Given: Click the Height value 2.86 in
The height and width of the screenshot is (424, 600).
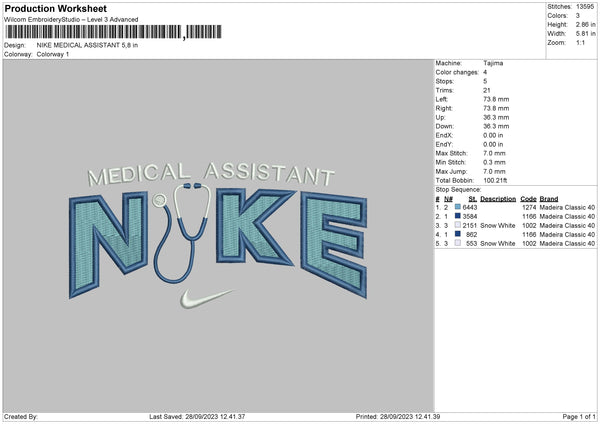Looking at the screenshot, I should [x=585, y=24].
